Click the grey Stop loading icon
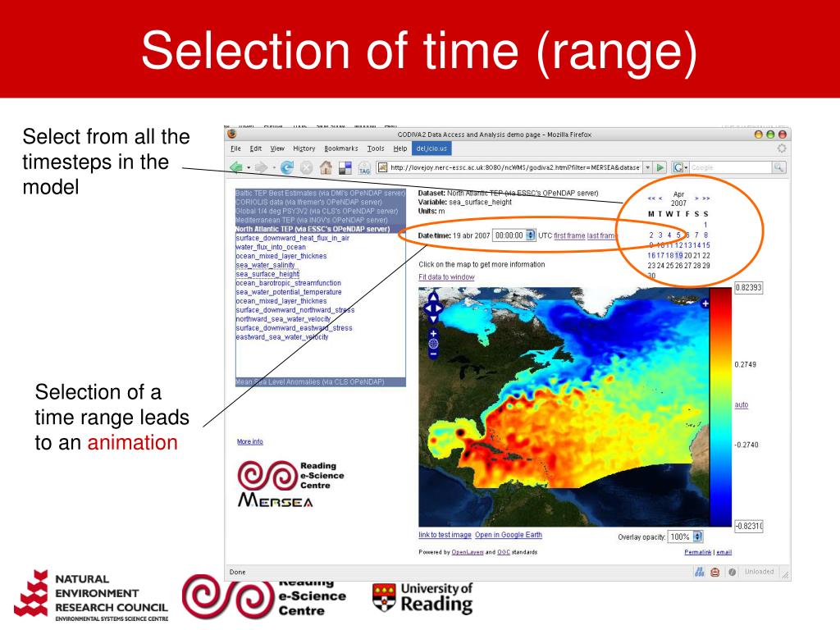This screenshot has height=630, width=840. click(307, 167)
